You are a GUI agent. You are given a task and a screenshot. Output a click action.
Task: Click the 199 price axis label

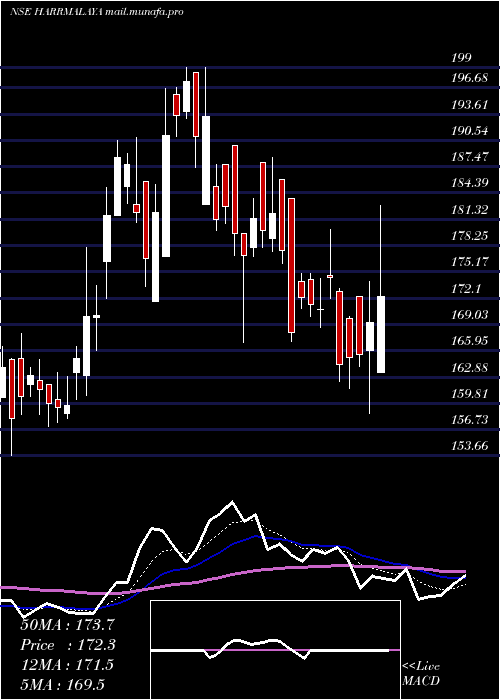(462, 58)
